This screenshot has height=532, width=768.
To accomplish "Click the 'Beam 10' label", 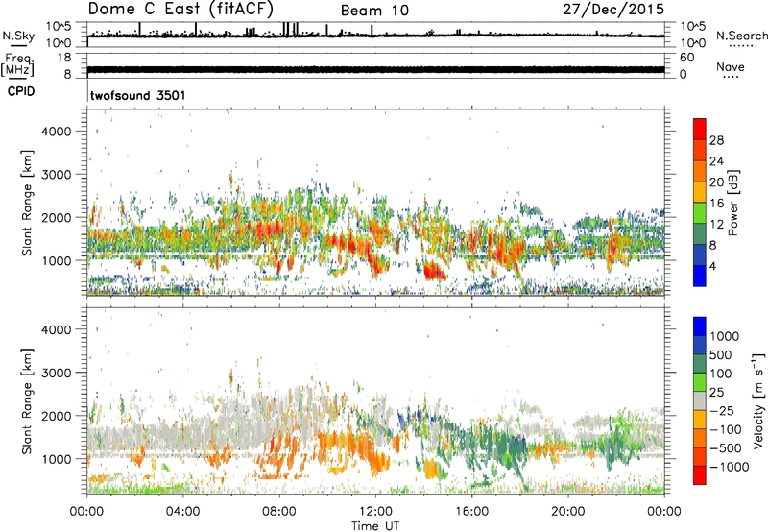I will (x=374, y=11).
